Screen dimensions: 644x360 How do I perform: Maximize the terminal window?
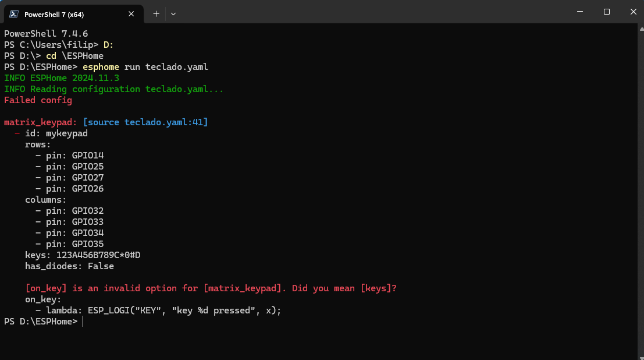click(607, 12)
